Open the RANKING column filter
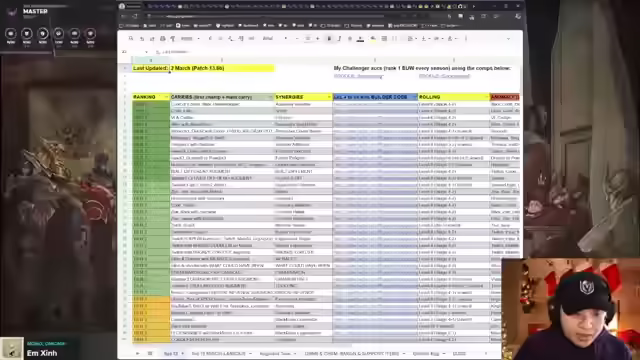Image resolution: width=640 pixels, height=360 pixels. 166,97
